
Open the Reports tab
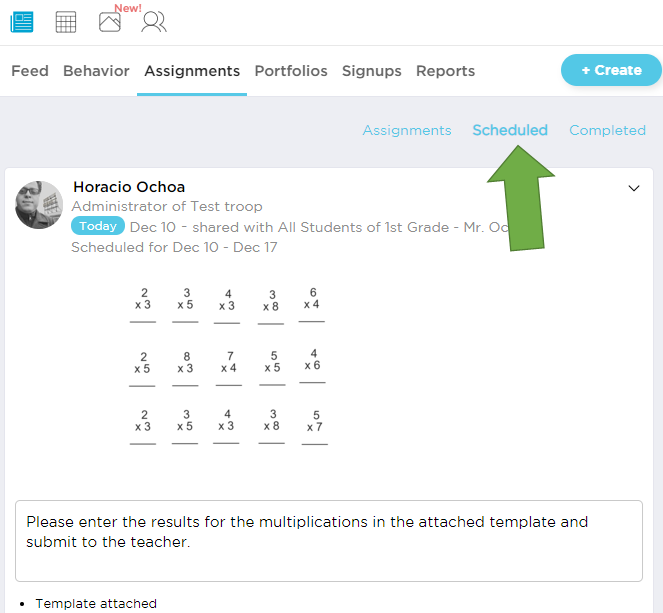(x=445, y=71)
